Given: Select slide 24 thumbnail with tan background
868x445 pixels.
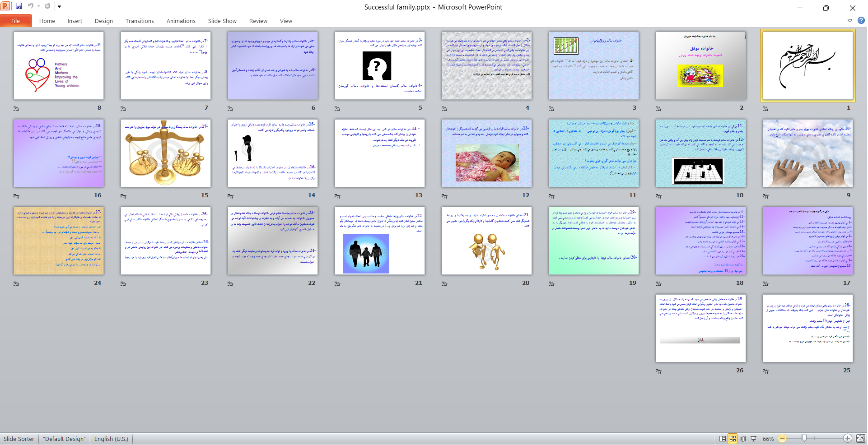Looking at the screenshot, I should point(59,241).
